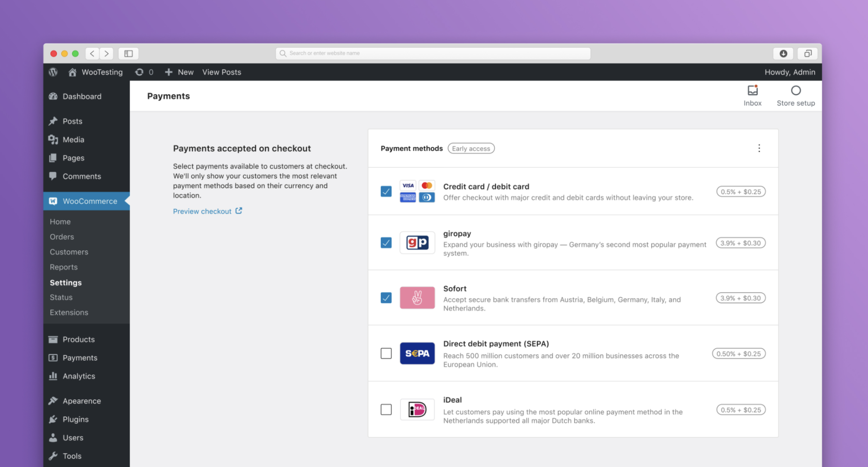Click the browser search bar

(x=433, y=53)
